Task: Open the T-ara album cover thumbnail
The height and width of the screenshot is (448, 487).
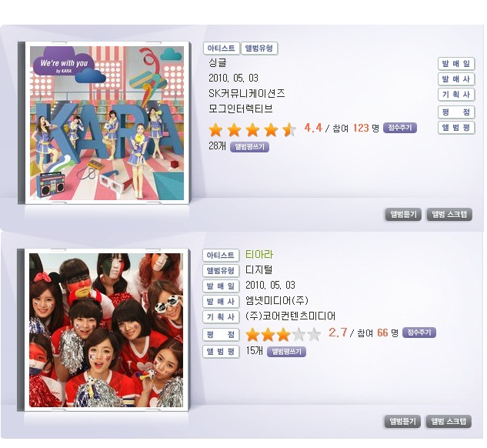Action: 106,330
